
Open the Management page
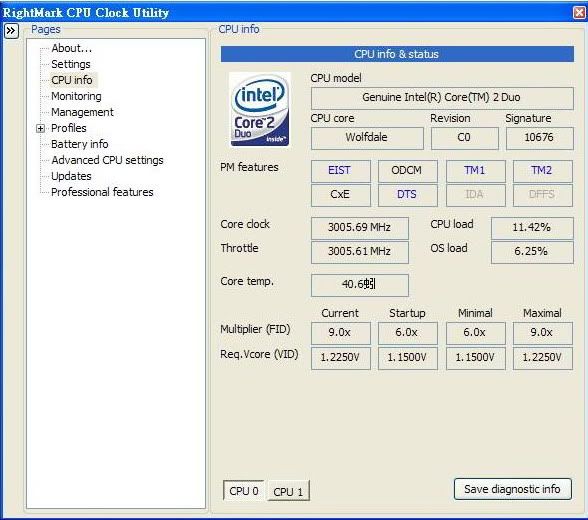click(x=82, y=112)
